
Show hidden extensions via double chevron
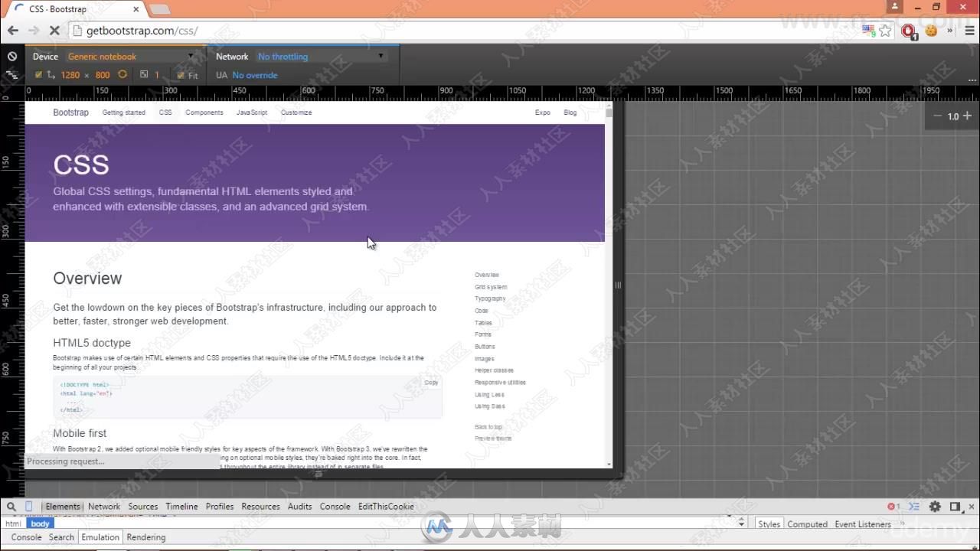tap(950, 31)
